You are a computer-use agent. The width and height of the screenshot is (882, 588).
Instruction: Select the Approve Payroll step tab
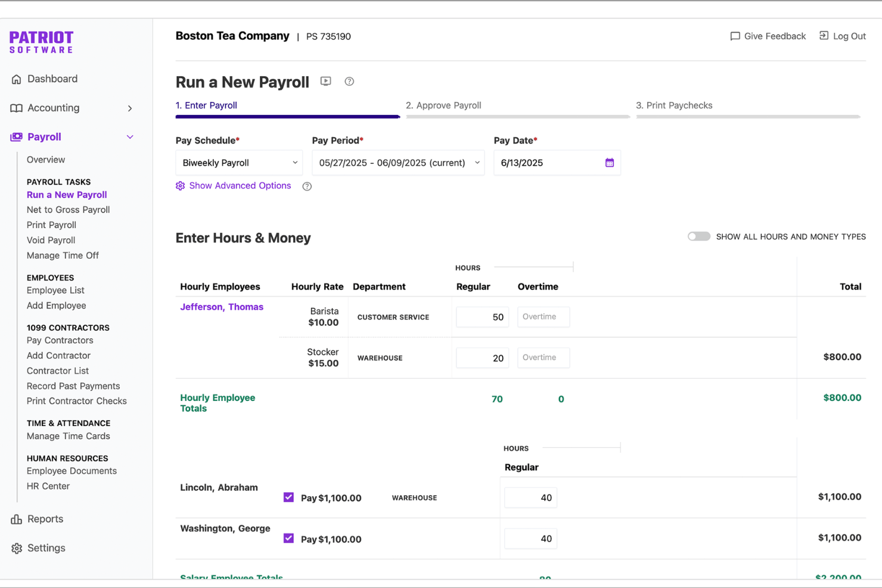coord(443,105)
